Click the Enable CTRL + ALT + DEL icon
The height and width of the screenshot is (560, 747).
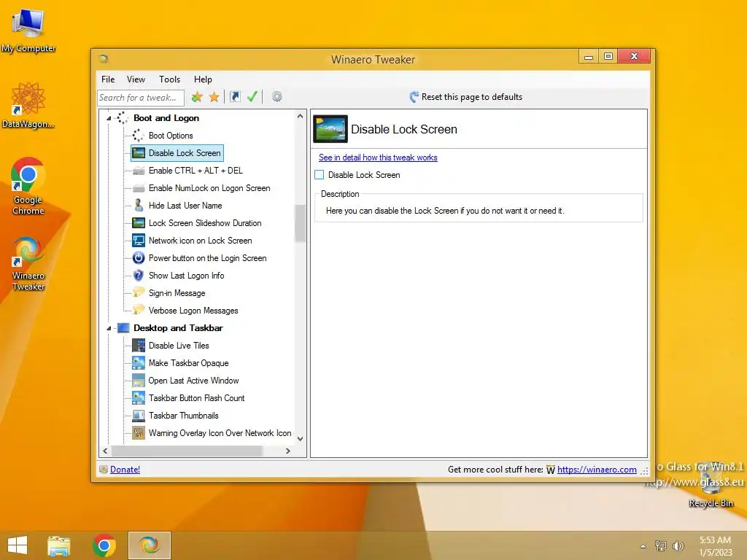point(139,171)
